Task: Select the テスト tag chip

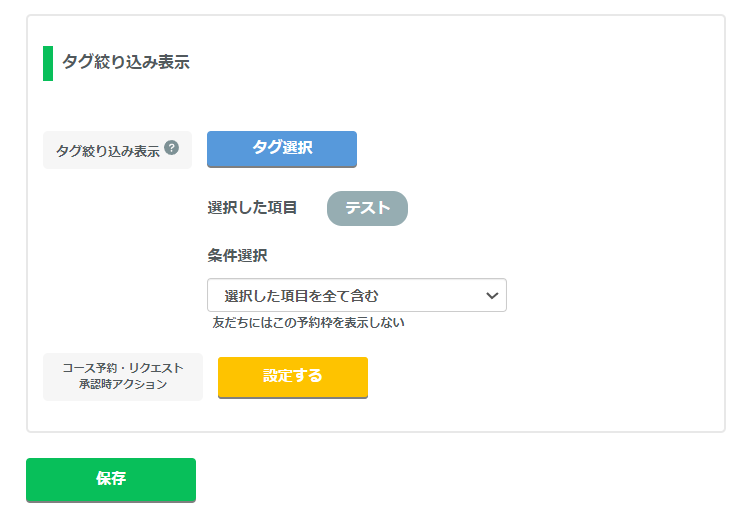Action: coord(367,208)
